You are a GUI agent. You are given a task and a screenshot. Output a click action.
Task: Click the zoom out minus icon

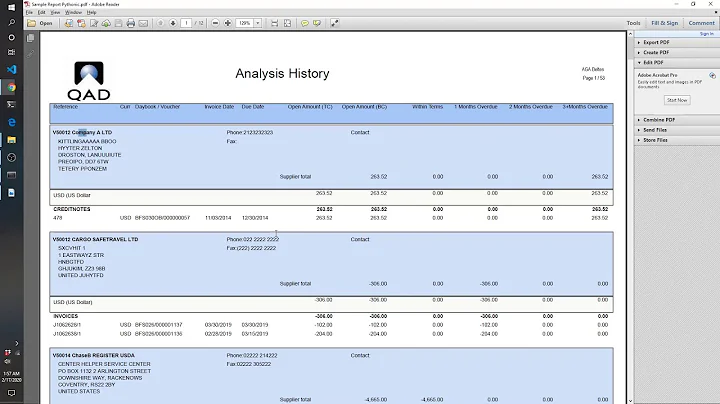[x=215, y=23]
